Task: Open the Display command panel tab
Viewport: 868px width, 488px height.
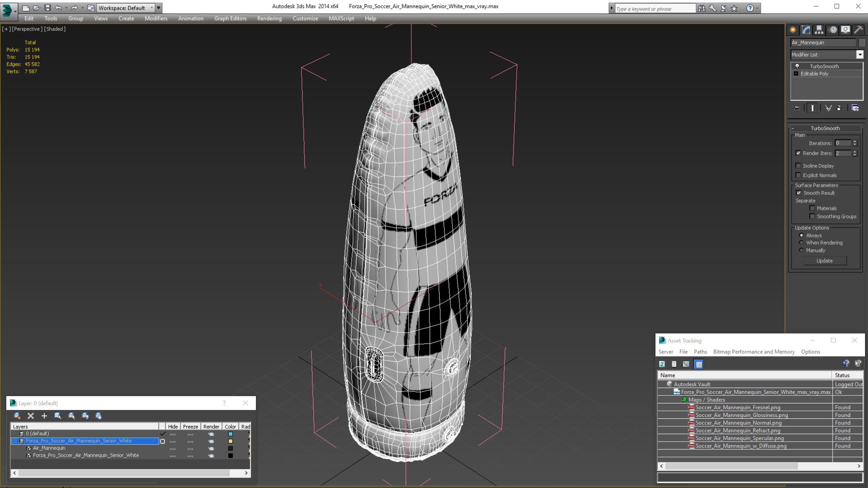Action: tap(845, 30)
